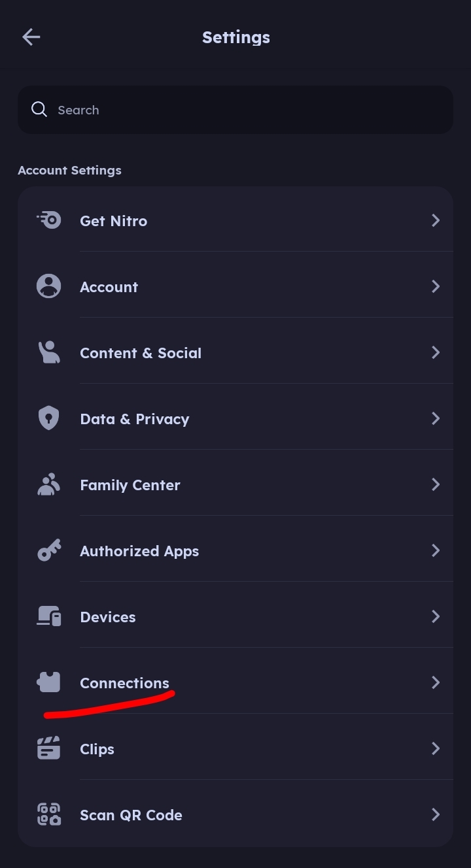
Task: Tap the Account avatar icon
Action: (49, 286)
